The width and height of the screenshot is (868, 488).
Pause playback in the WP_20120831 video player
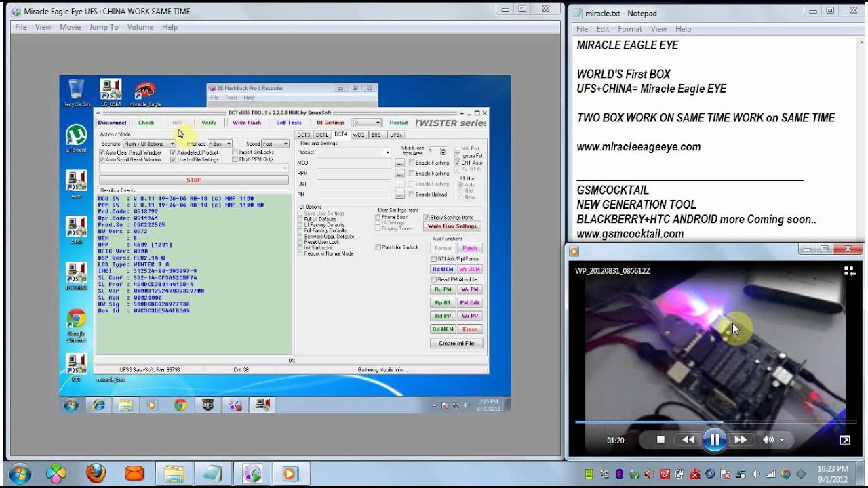pyautogui.click(x=714, y=440)
